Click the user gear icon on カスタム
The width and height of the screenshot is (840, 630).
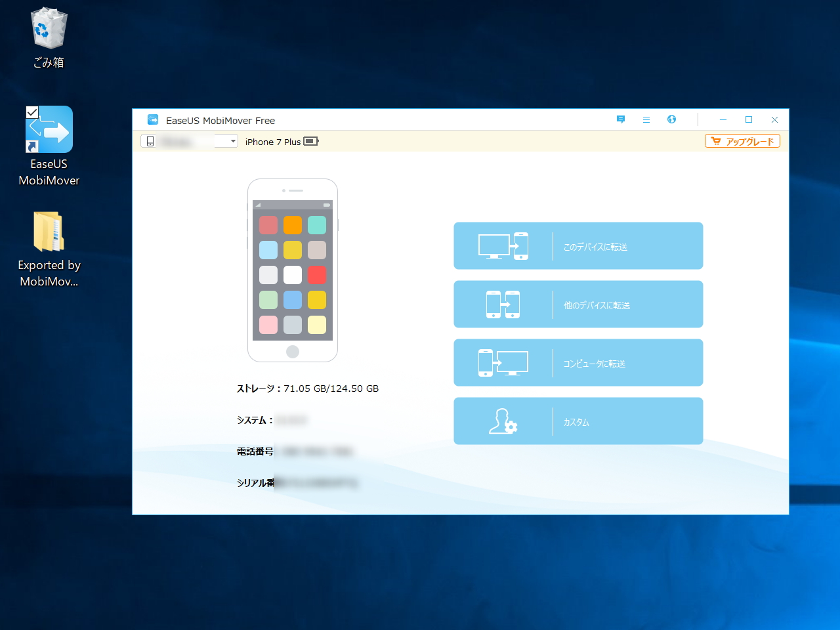pyautogui.click(x=503, y=421)
